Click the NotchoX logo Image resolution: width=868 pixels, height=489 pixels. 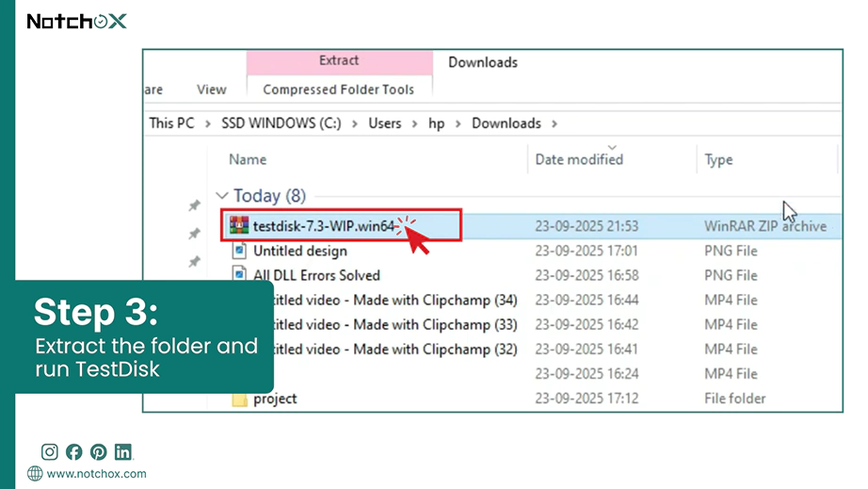[x=77, y=21]
